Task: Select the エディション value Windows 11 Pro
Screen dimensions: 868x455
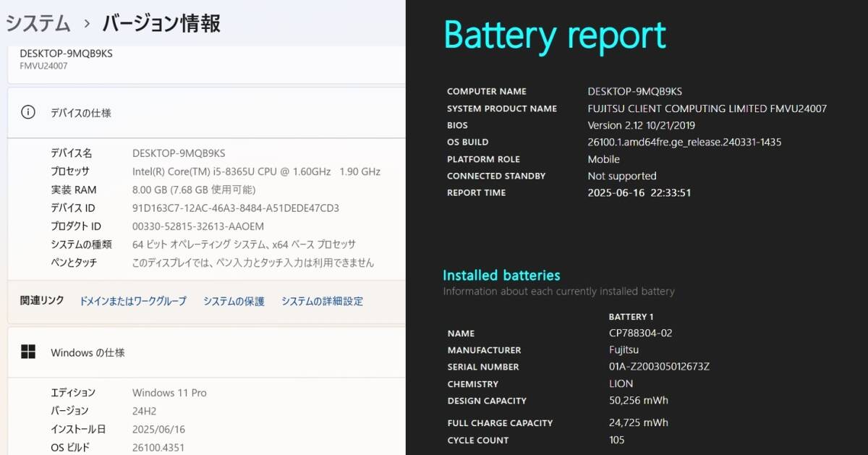Action: (169, 393)
